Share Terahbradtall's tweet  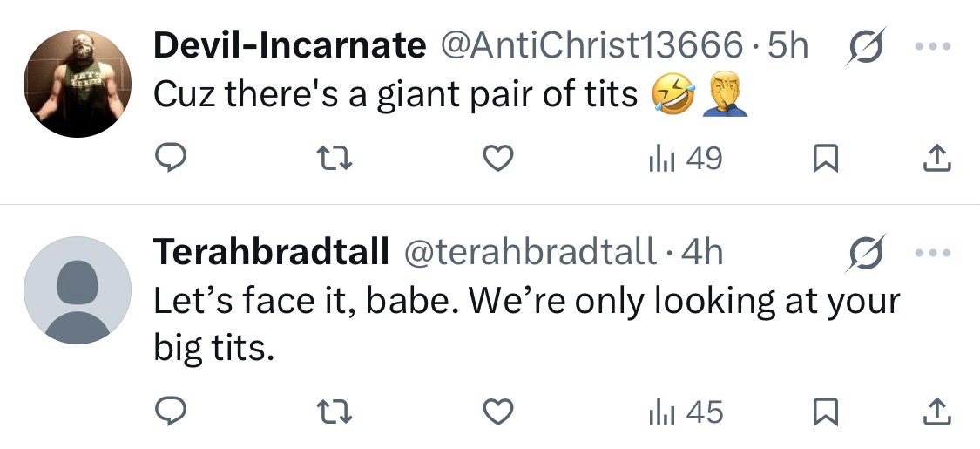[935, 412]
